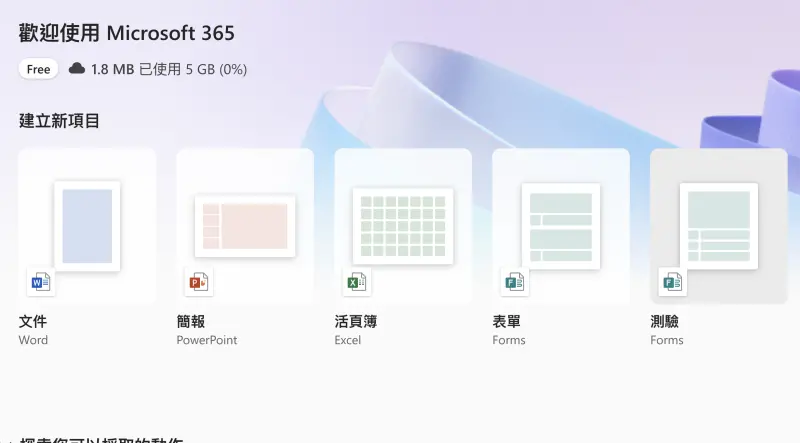800x443 pixels.
Task: Click the Excel app icon badge
Action: tap(357, 282)
